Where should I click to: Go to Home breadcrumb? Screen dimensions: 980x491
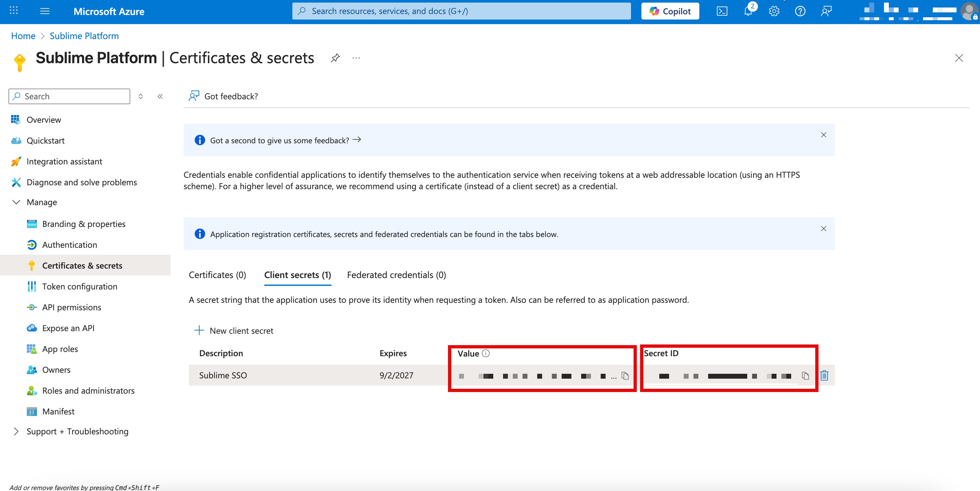coord(23,36)
